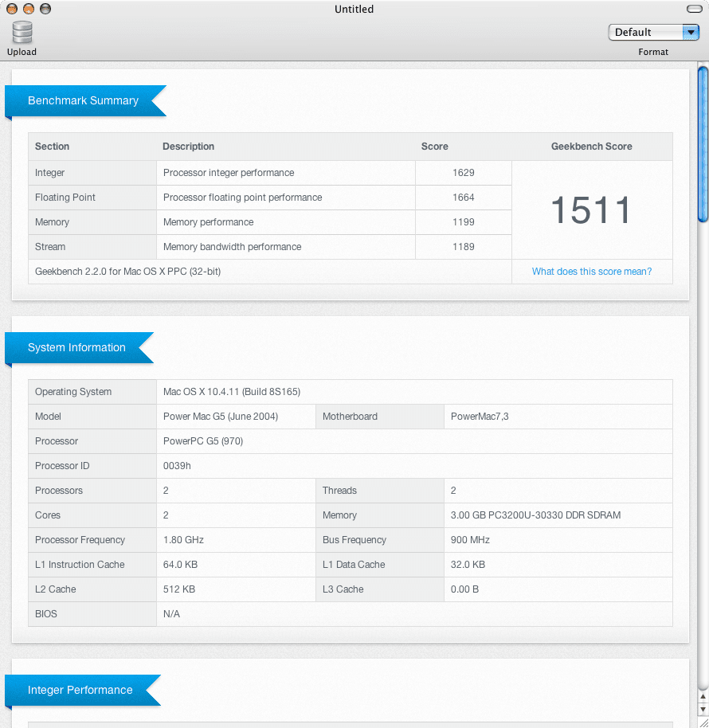
Task: Click the Benchmark Summary section banner
Action: (83, 101)
